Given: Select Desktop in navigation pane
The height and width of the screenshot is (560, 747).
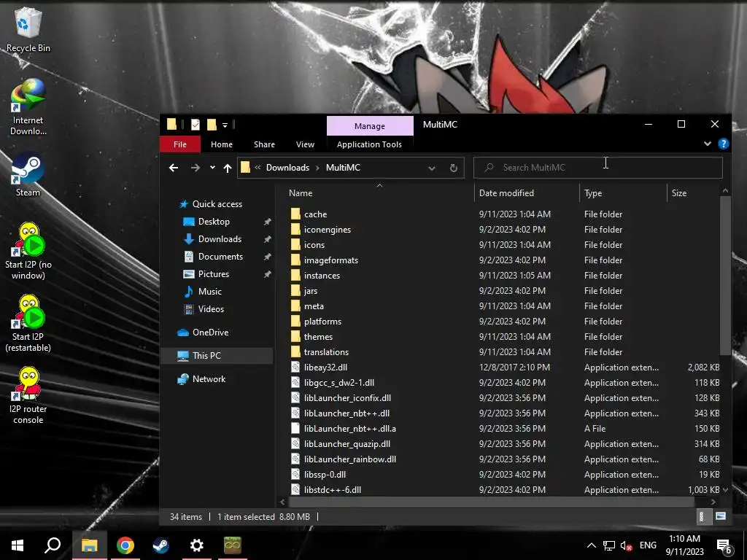Looking at the screenshot, I should (214, 222).
